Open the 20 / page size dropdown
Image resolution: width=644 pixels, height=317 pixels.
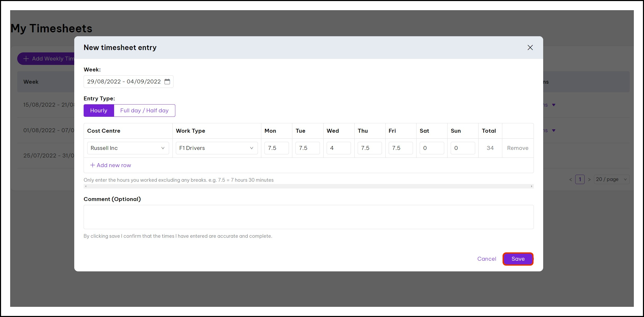tap(611, 179)
